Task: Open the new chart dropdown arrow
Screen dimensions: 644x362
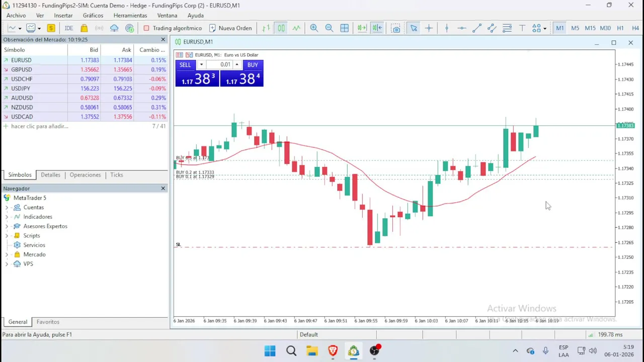Action: click(x=20, y=28)
